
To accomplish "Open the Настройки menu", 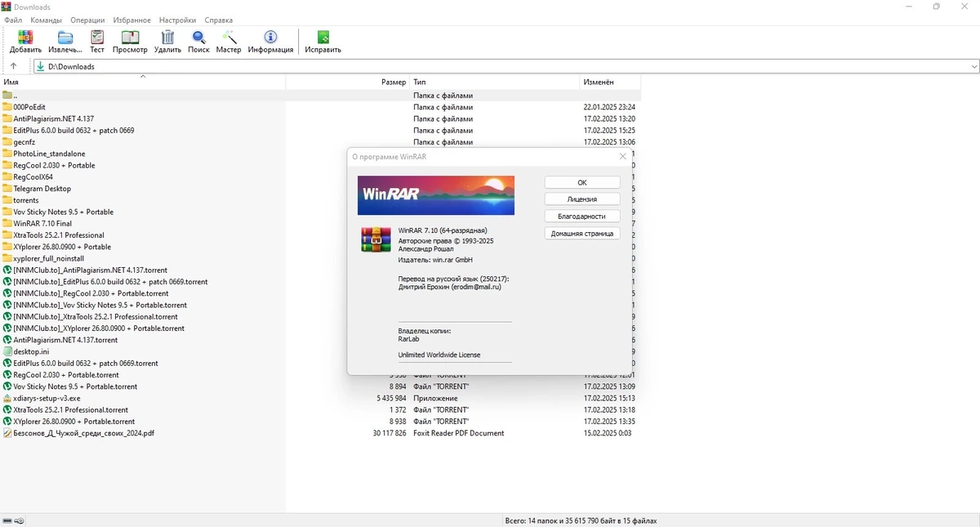I will [x=177, y=20].
